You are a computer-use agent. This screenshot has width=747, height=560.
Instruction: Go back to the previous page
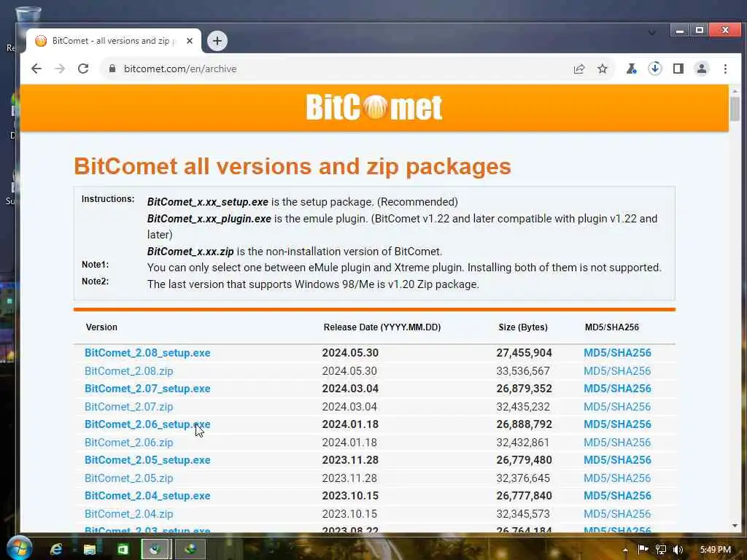(x=36, y=69)
